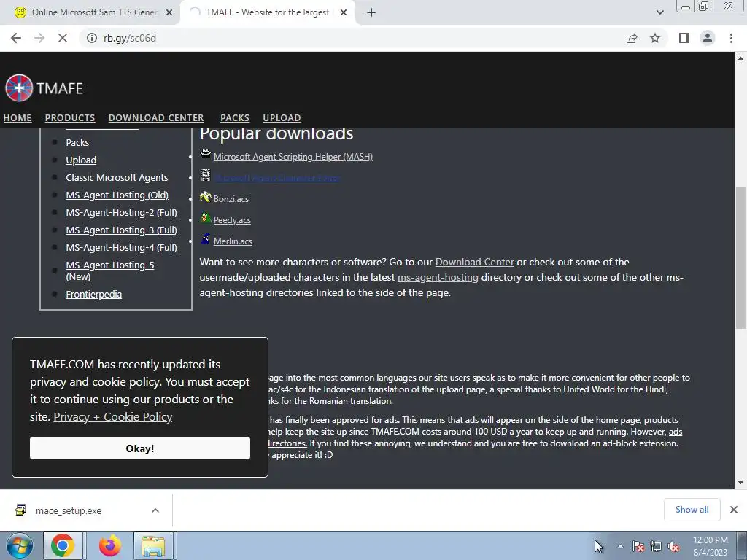Click the muted volume tray icon
The height and width of the screenshot is (560, 747).
pyautogui.click(x=673, y=547)
